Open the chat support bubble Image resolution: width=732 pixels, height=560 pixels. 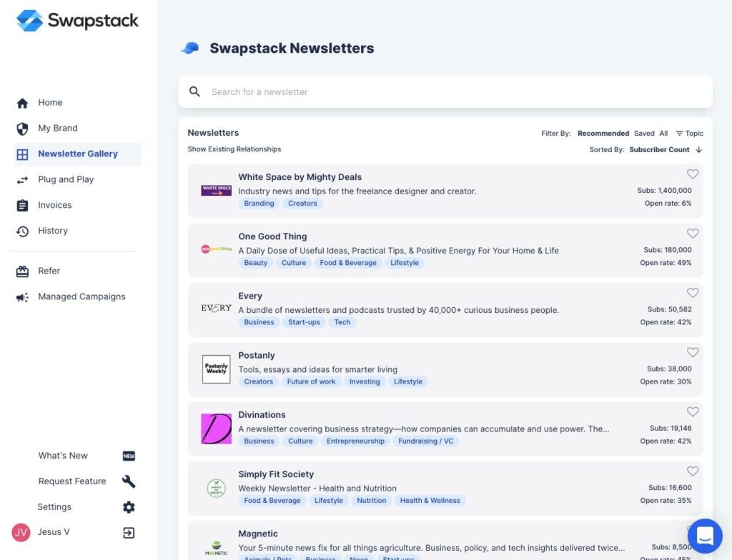[705, 536]
